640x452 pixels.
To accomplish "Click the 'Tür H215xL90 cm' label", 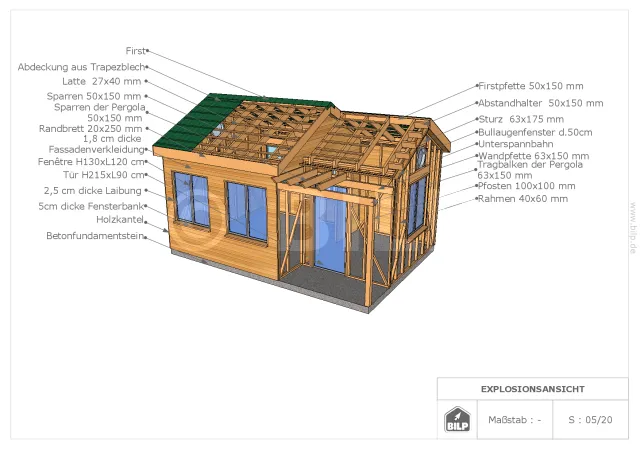I will [98, 175].
